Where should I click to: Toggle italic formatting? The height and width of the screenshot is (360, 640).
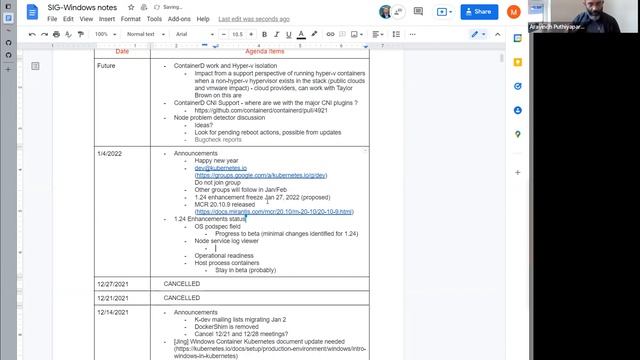276,34
